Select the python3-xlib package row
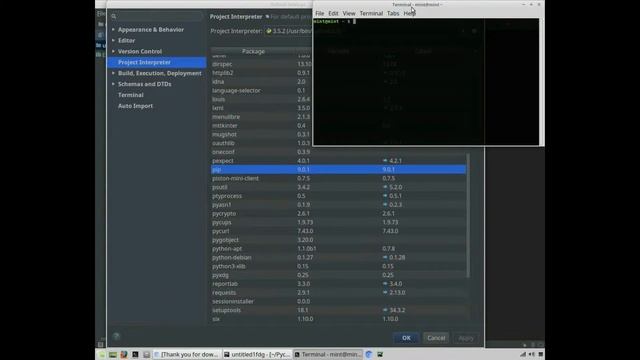The width and height of the screenshot is (640, 360). point(338,266)
